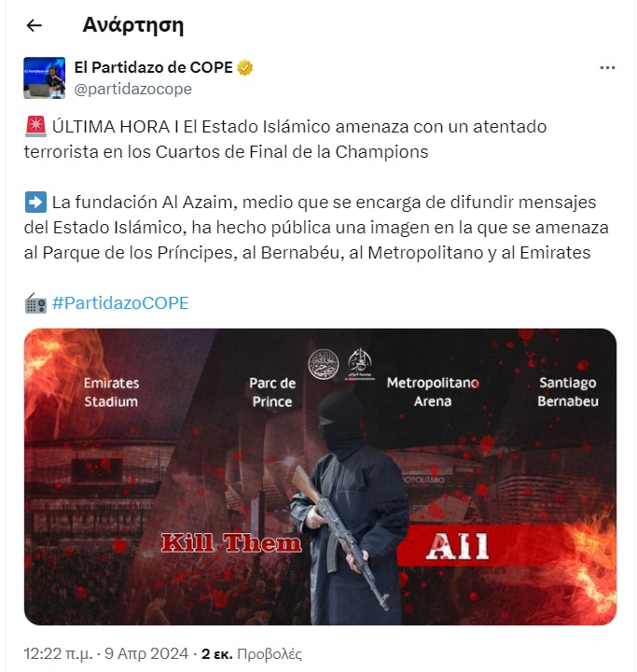
Task: Click the red siren emoji
Action: pyautogui.click(x=35, y=127)
